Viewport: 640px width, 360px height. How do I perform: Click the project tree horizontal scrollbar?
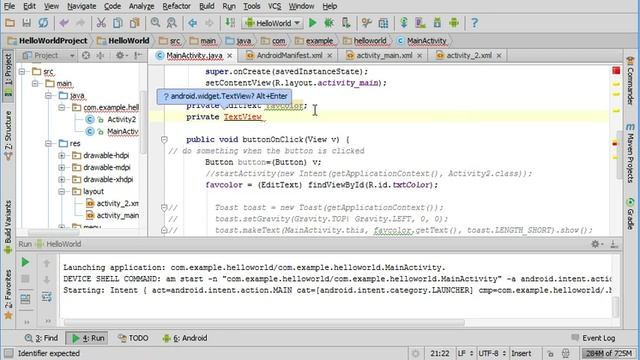[x=54, y=233]
